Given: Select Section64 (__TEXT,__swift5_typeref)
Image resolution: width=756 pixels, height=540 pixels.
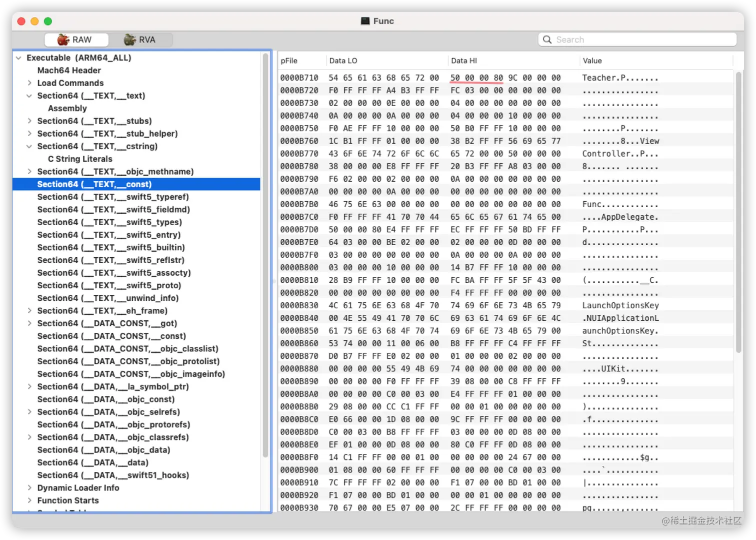Looking at the screenshot, I should (x=113, y=197).
